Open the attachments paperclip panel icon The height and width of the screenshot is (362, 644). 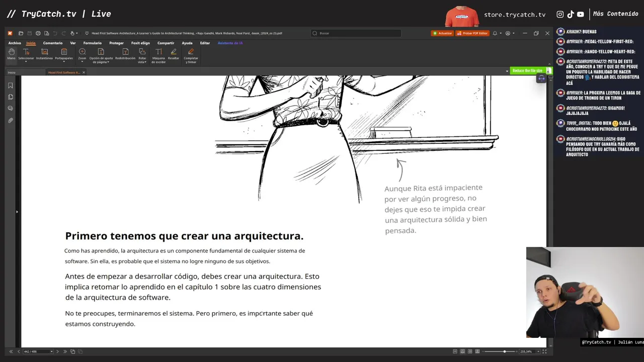coord(10,121)
